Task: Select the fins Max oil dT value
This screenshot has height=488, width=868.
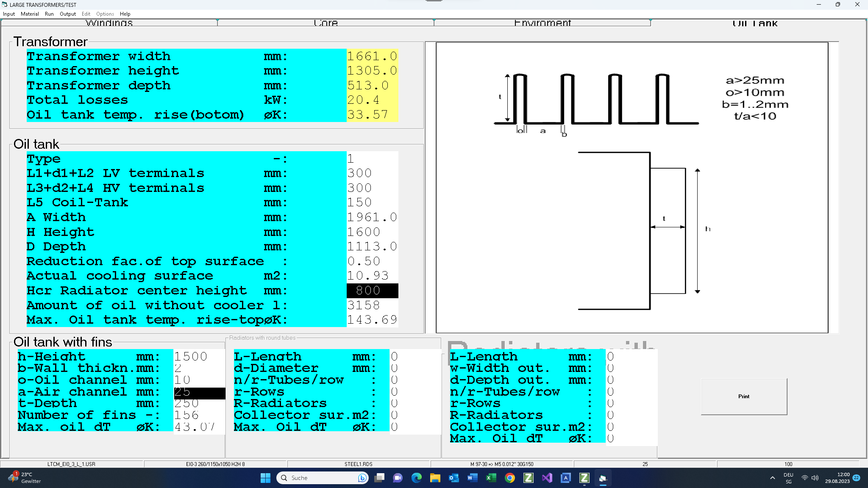Action: [x=199, y=427]
